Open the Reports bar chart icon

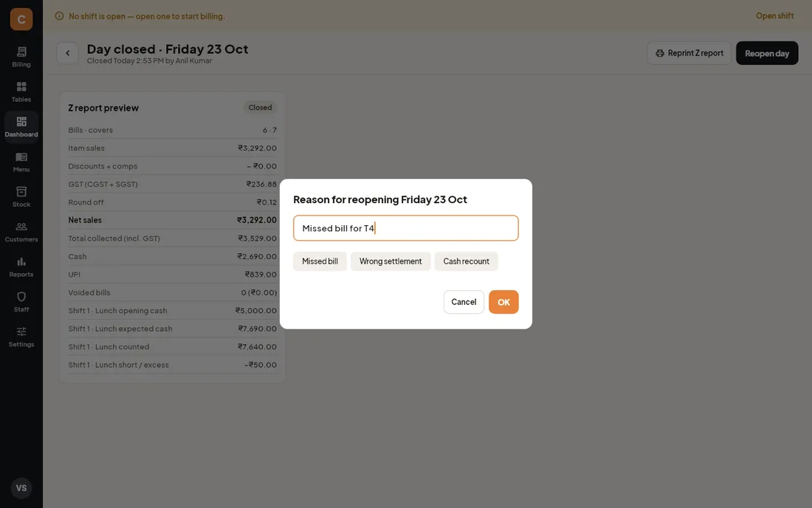(21, 261)
